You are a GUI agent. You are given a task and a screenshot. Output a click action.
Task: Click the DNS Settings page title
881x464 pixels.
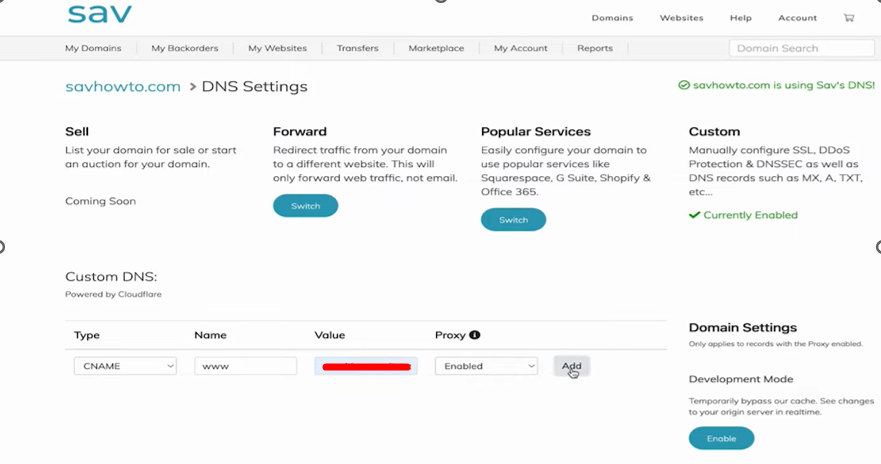[x=255, y=87]
